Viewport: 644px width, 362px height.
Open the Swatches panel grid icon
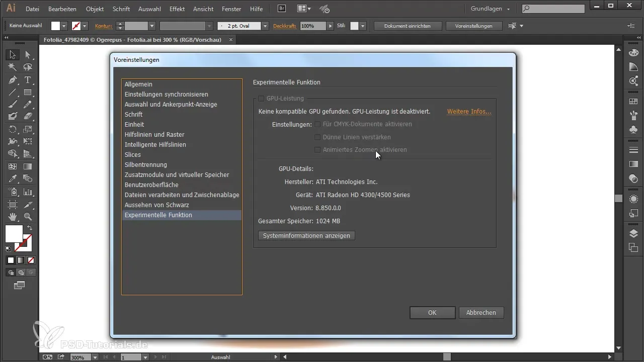pyautogui.click(x=634, y=102)
